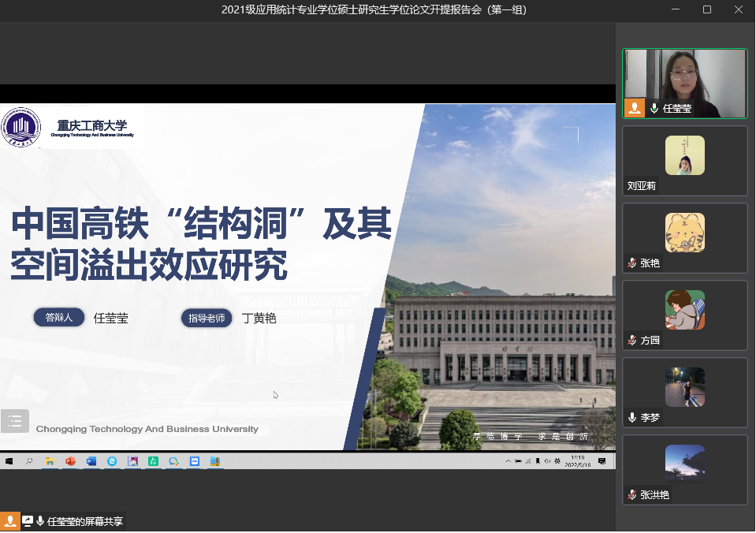
Task: Click the taskbar search magnifier icon
Action: click(29, 461)
